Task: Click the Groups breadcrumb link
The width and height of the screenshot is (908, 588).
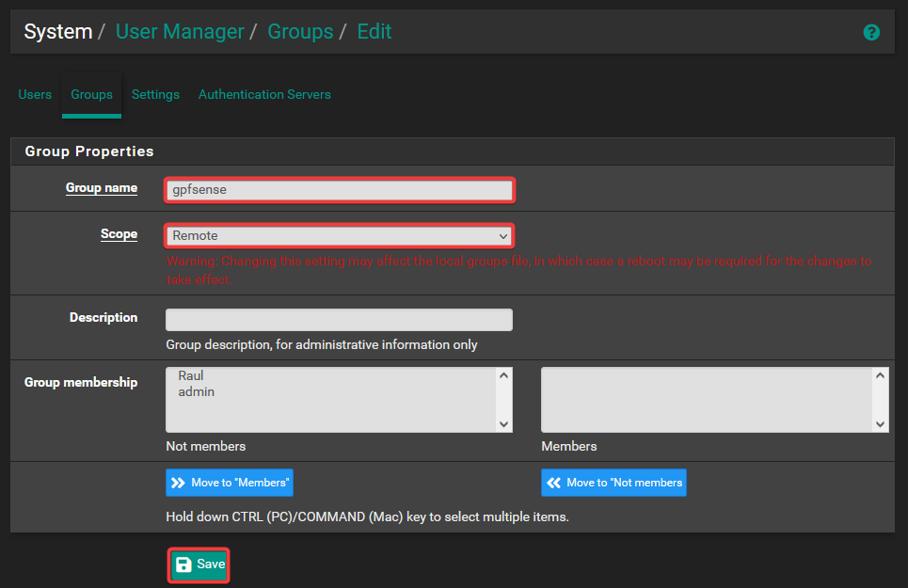Action: tap(300, 31)
